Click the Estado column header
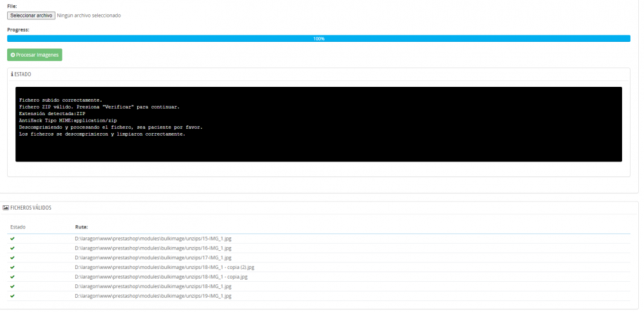Screen dimensions: 644x312 tap(17, 227)
